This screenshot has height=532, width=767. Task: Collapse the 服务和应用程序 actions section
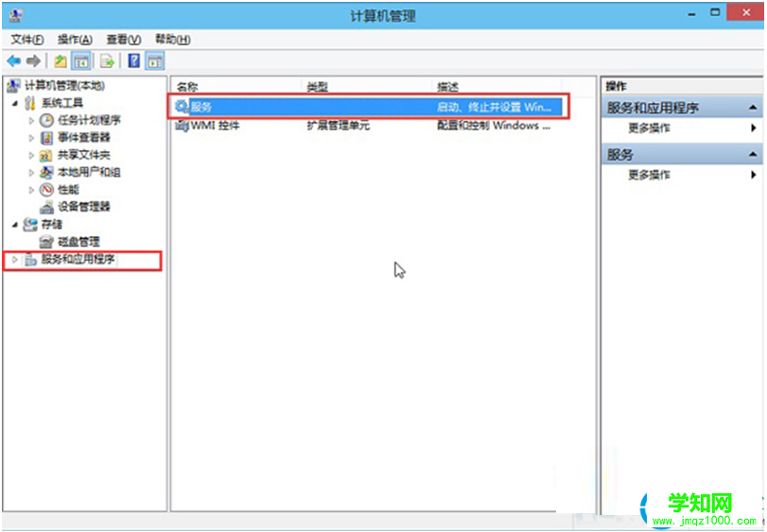(753, 108)
